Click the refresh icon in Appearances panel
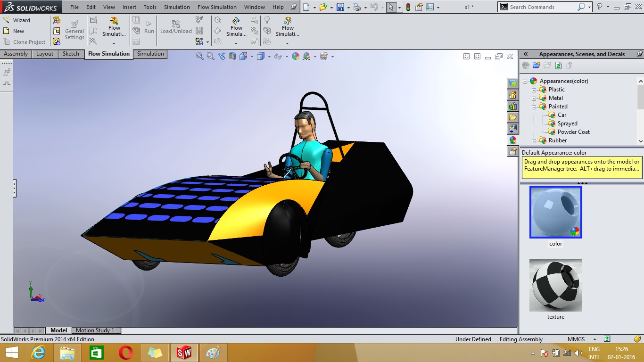 click(558, 66)
